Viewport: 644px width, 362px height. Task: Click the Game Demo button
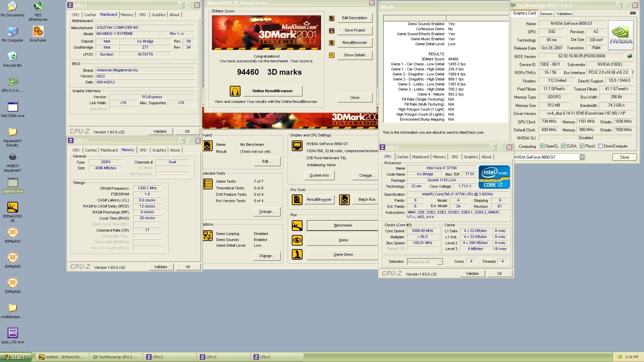click(343, 254)
